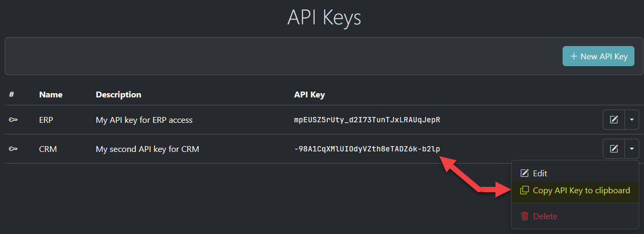Screen dimensions: 644x234
Task: Select the ERP name cell
Action: coord(46,120)
